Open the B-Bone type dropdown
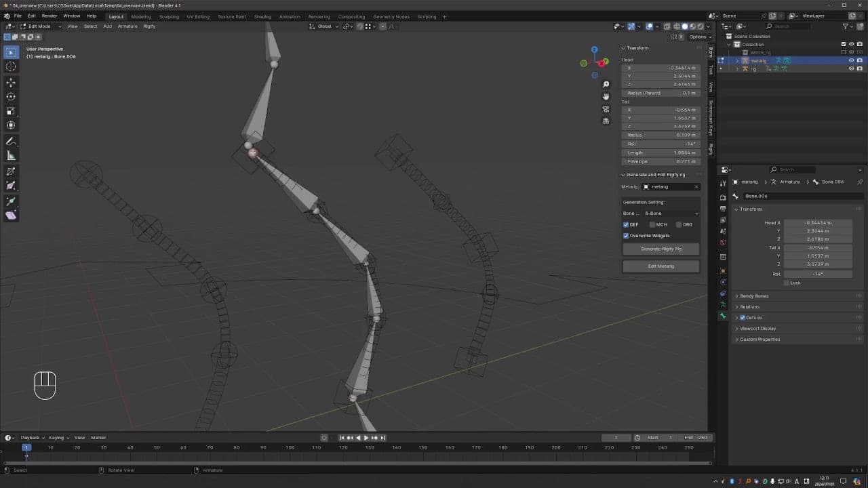Viewport: 868px width, 488px height. [671, 213]
